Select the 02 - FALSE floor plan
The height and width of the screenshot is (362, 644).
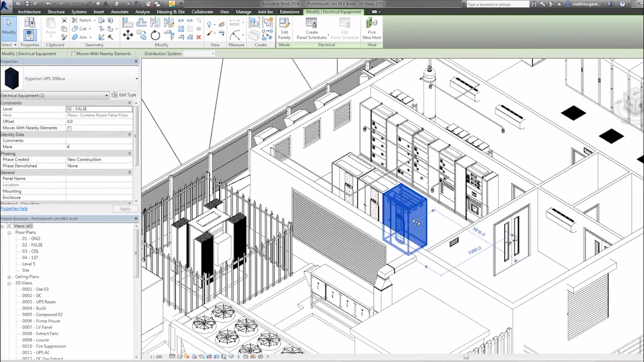coord(32,245)
